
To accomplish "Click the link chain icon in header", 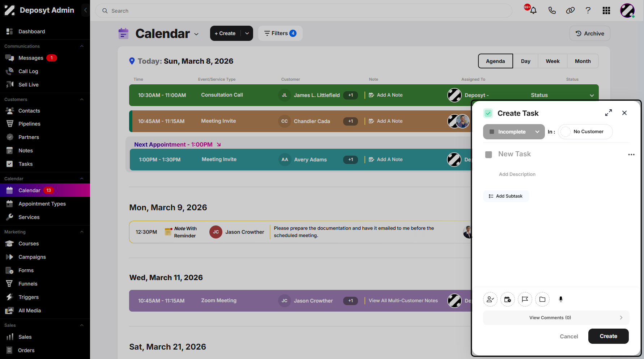I will coord(570,10).
